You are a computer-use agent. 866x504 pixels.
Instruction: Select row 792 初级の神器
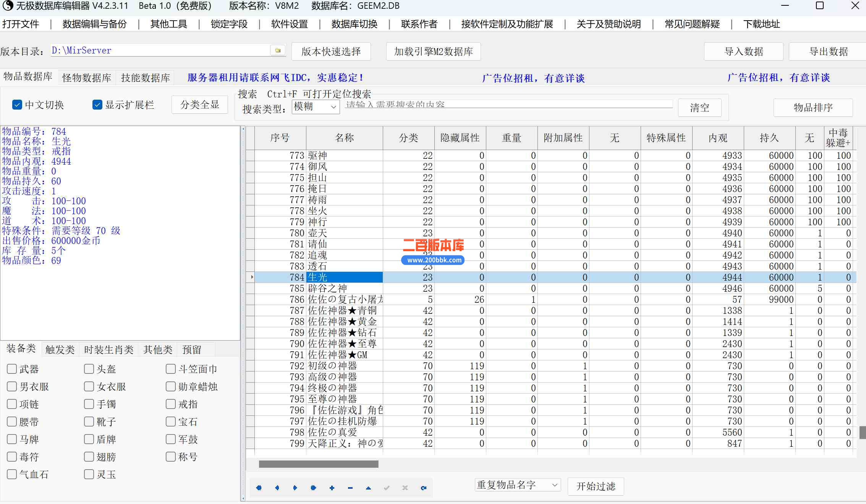pyautogui.click(x=551, y=366)
